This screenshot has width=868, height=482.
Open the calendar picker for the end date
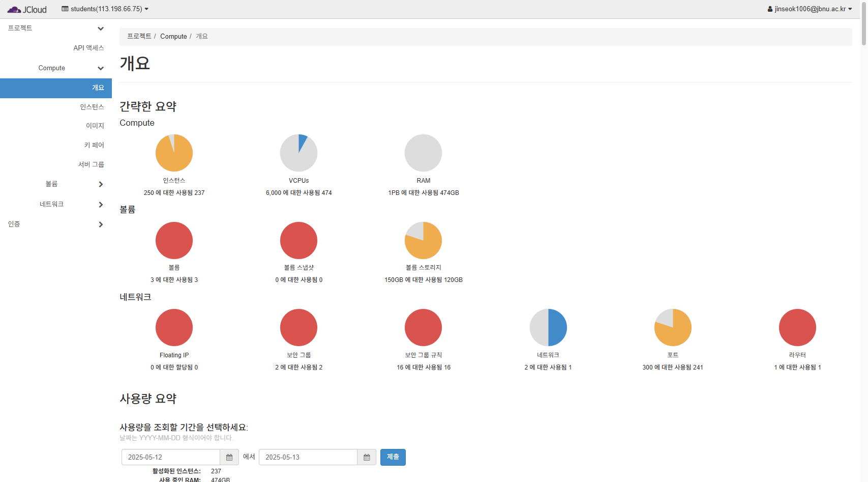coord(367,457)
